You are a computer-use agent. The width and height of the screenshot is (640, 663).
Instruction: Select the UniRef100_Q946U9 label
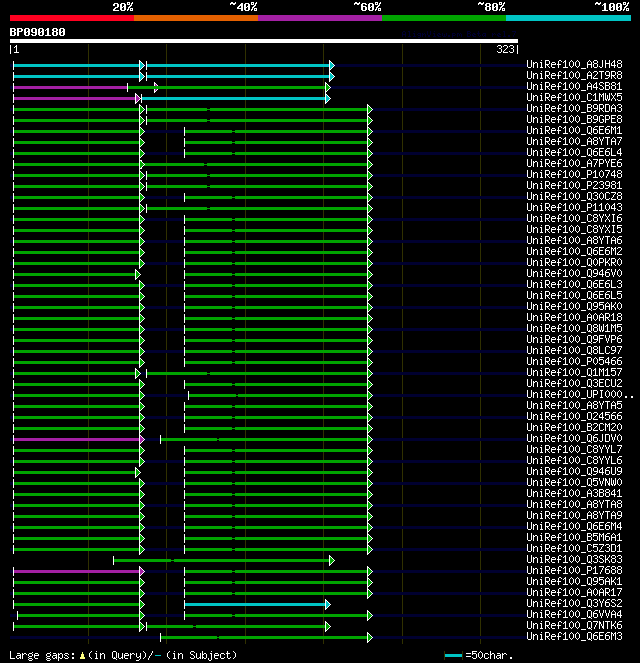(574, 471)
